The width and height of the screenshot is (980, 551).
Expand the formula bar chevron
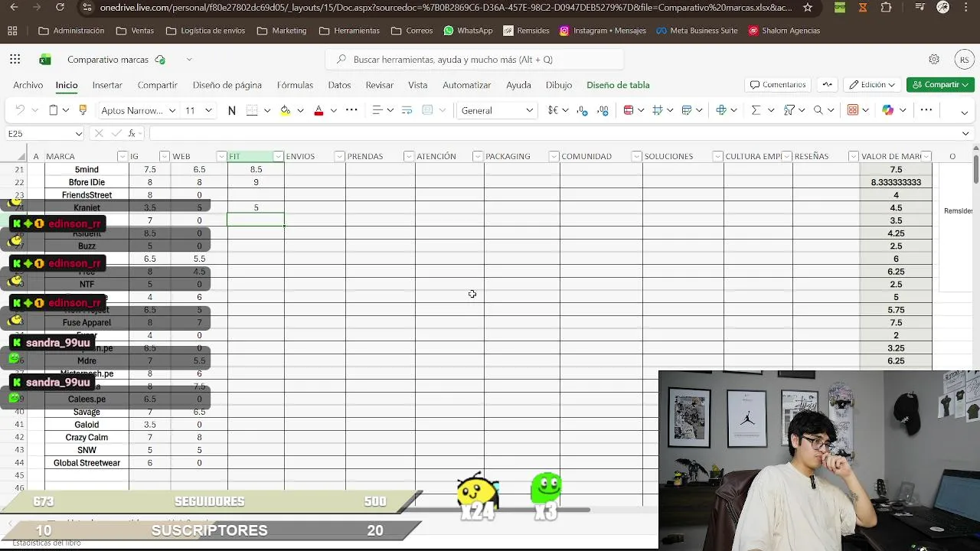(965, 133)
